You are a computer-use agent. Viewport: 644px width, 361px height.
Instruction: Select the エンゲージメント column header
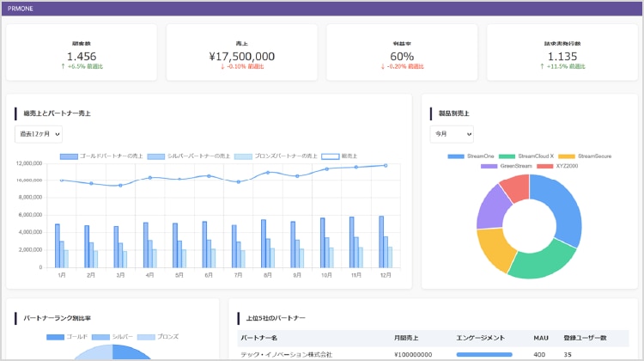(x=481, y=338)
